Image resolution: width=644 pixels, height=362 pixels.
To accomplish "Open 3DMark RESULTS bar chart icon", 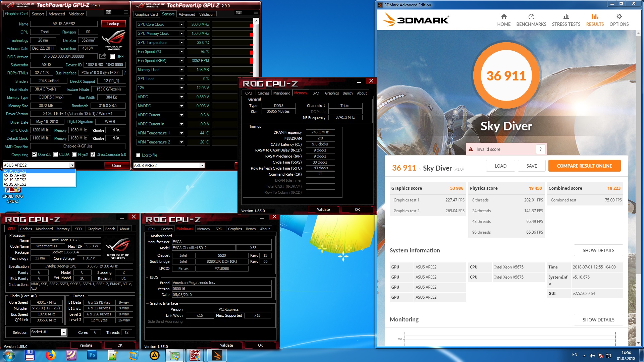I will pos(595,16).
